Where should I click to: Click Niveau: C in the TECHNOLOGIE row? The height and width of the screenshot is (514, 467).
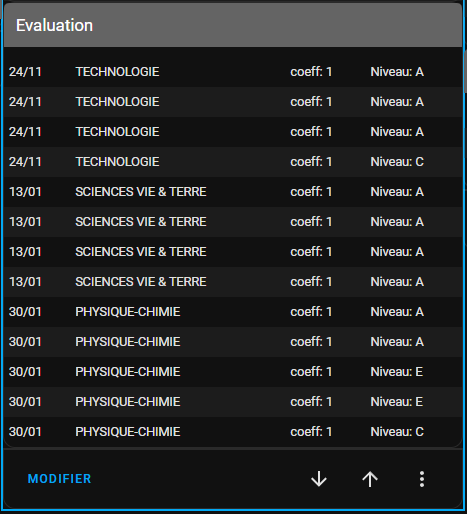point(397,162)
